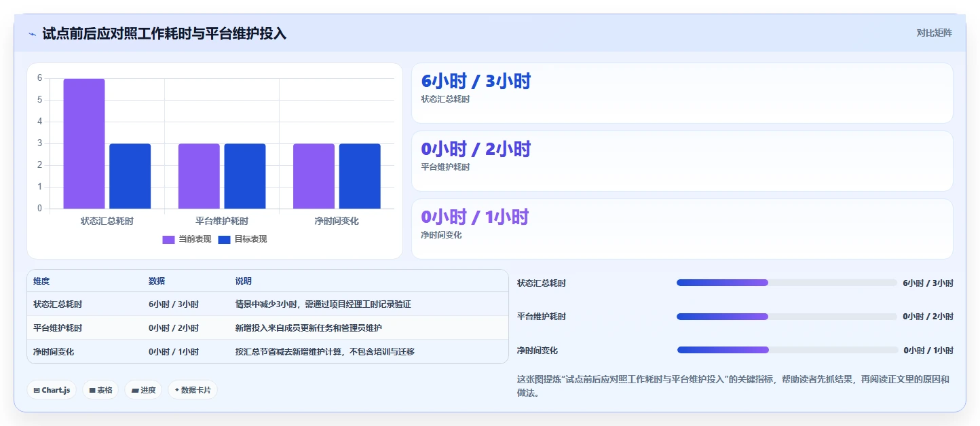Toggle the 当前表现 legend swatch
This screenshot has width=980, height=426.
click(169, 239)
